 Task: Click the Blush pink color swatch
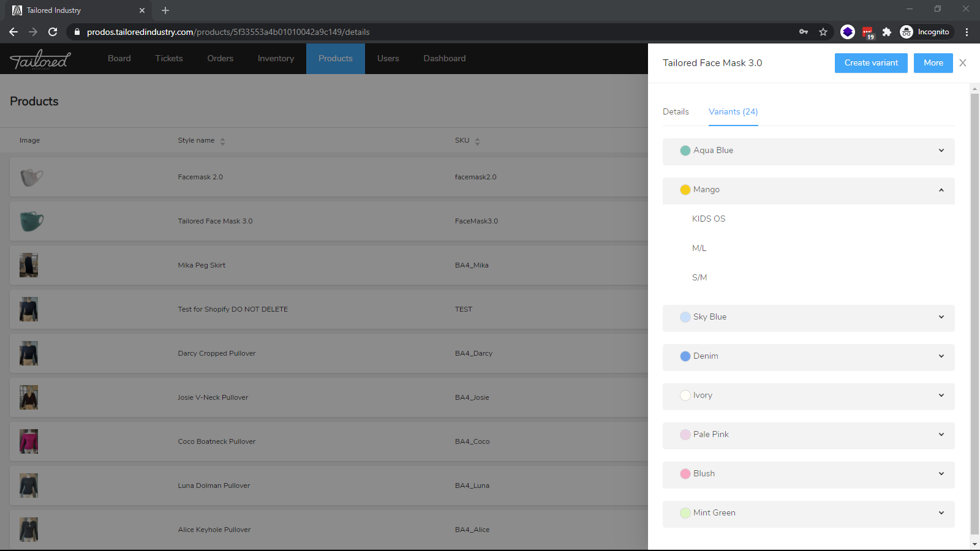[x=685, y=474]
